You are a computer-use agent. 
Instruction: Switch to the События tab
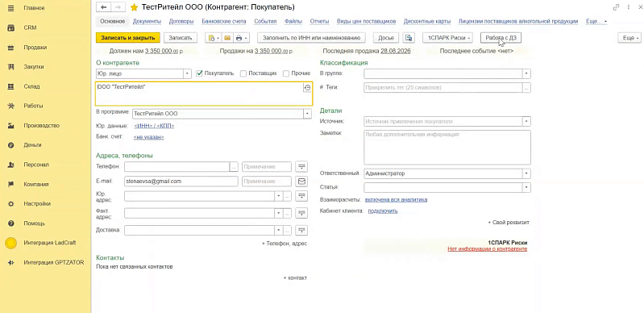[x=265, y=21]
